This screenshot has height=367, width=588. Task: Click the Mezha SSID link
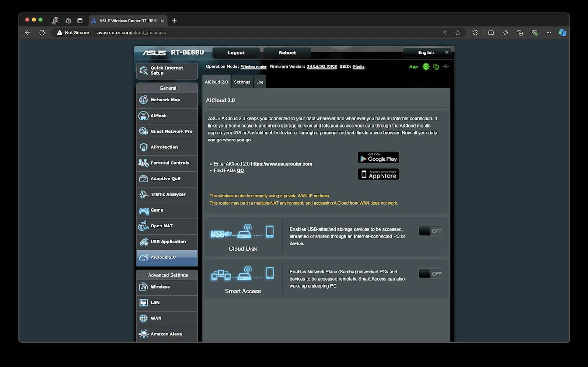tap(359, 67)
